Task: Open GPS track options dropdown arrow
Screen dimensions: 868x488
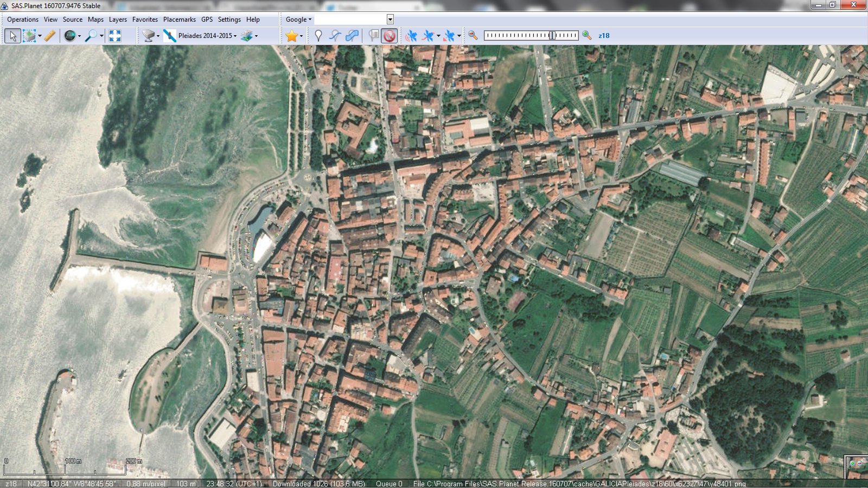Action: pos(438,36)
